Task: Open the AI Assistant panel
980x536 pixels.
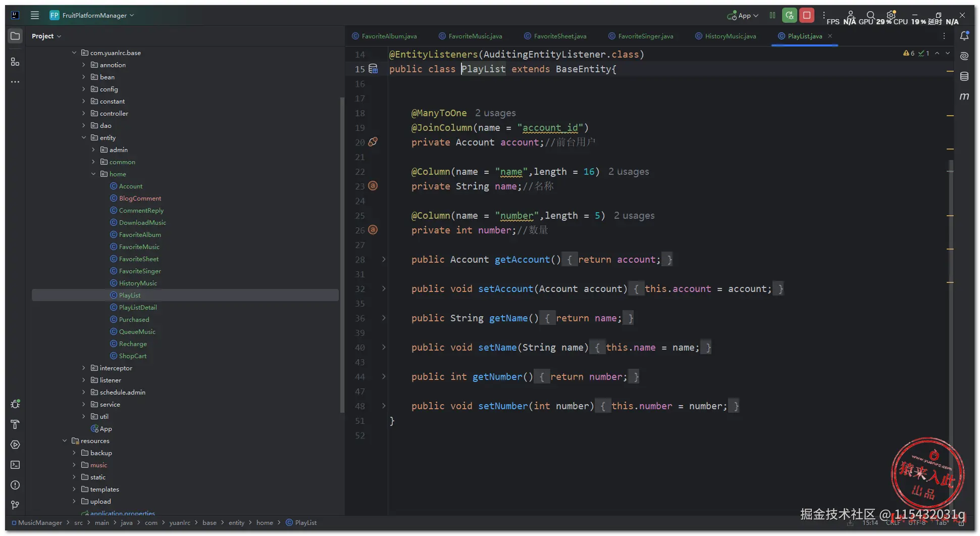Action: (x=964, y=56)
